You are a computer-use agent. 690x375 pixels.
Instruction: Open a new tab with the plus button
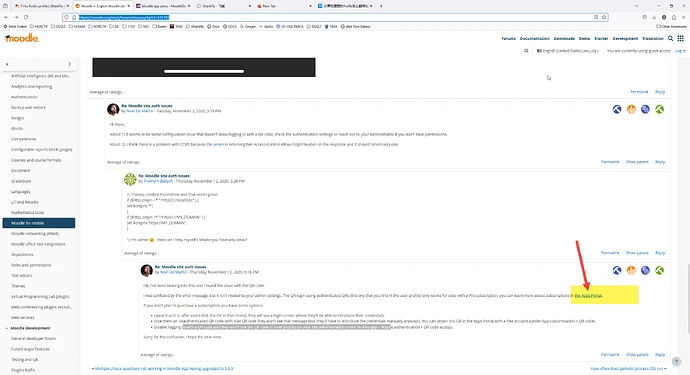pyautogui.click(x=381, y=6)
